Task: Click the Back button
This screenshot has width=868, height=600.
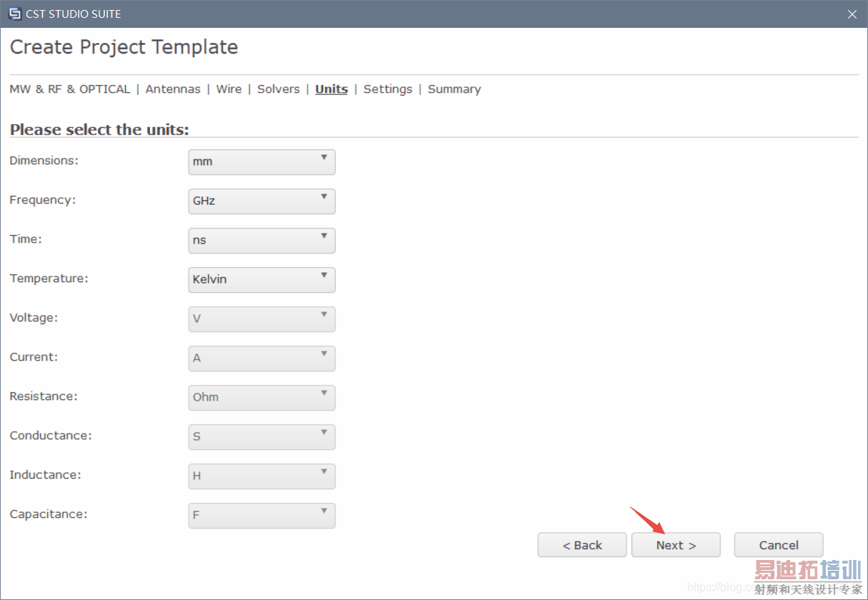Action: [582, 545]
